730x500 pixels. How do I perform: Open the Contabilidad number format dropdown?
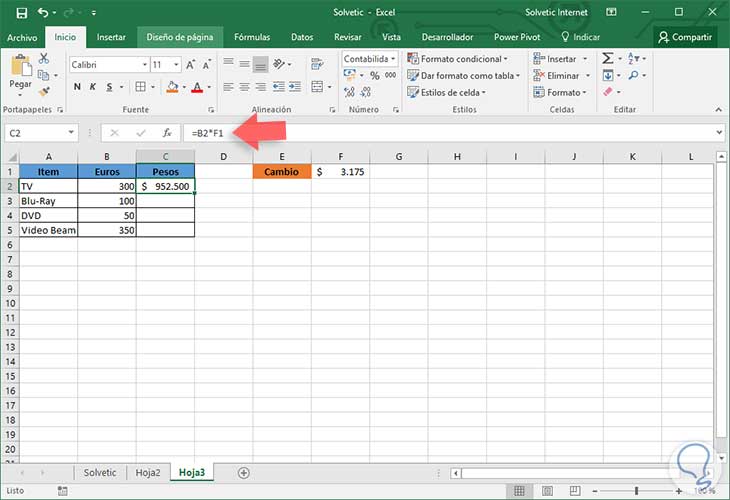coord(393,59)
